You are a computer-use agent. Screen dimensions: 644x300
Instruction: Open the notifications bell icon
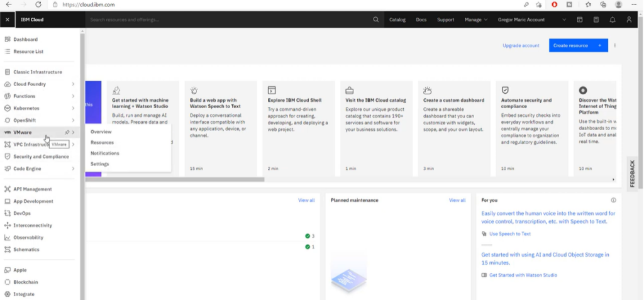(x=613, y=19)
